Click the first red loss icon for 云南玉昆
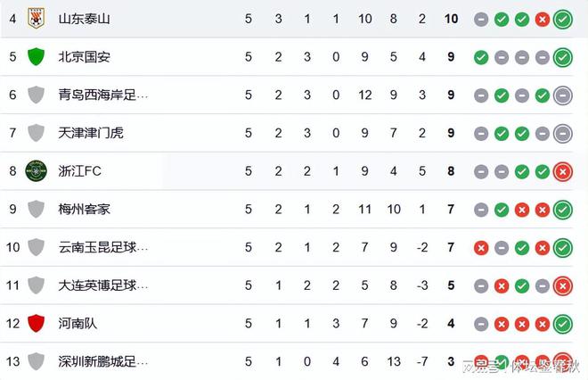 pyautogui.click(x=481, y=248)
